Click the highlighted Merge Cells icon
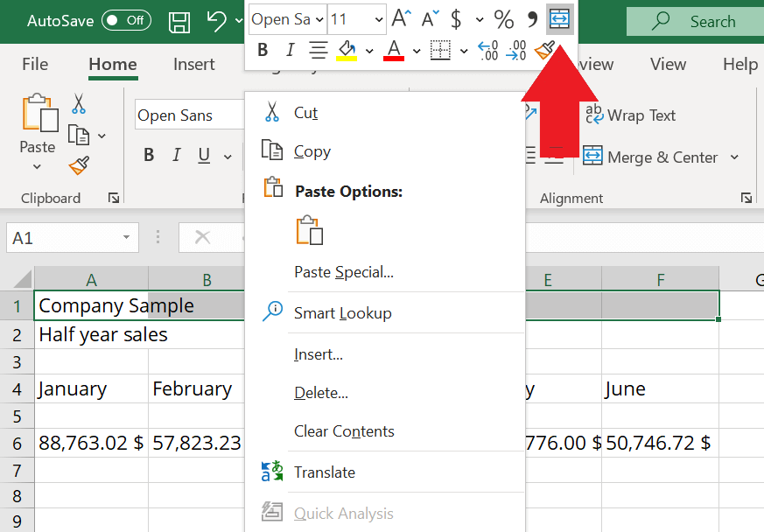Screen dimensions: 764x532 tap(559, 18)
